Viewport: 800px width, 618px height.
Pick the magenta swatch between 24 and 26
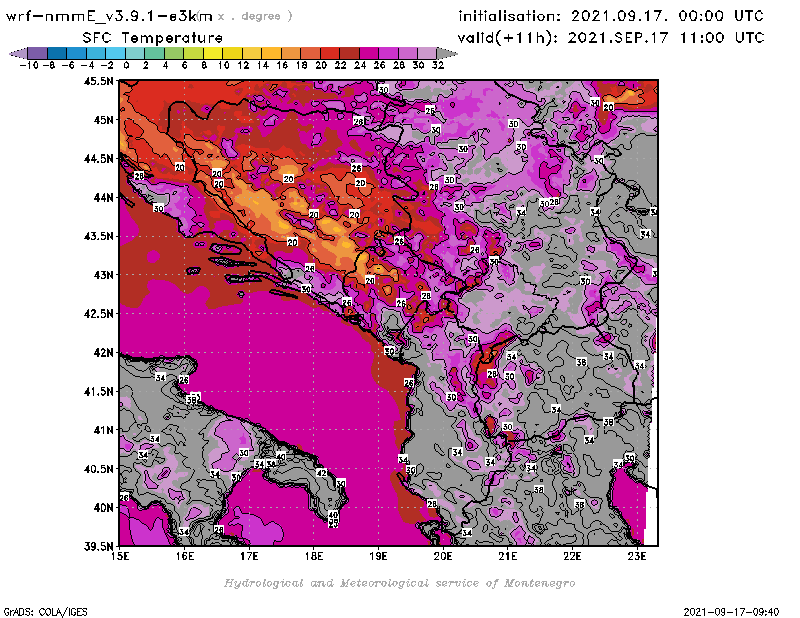click(x=369, y=53)
